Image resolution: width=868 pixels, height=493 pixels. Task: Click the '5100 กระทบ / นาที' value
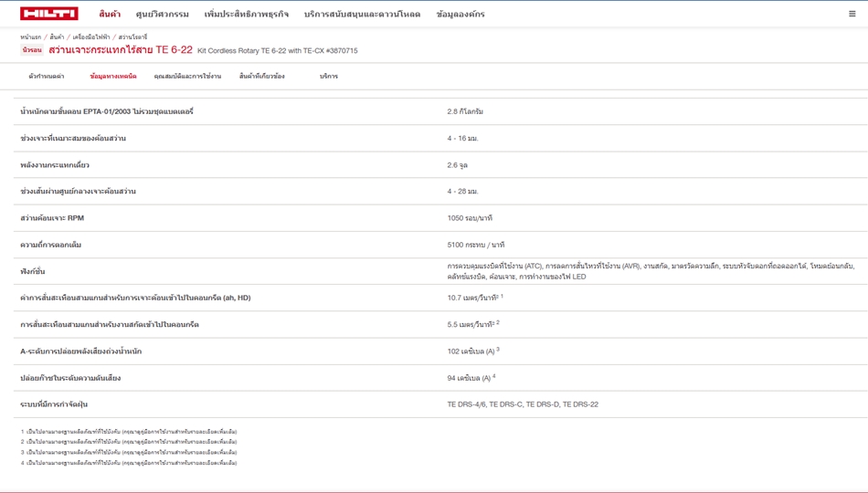click(475, 245)
